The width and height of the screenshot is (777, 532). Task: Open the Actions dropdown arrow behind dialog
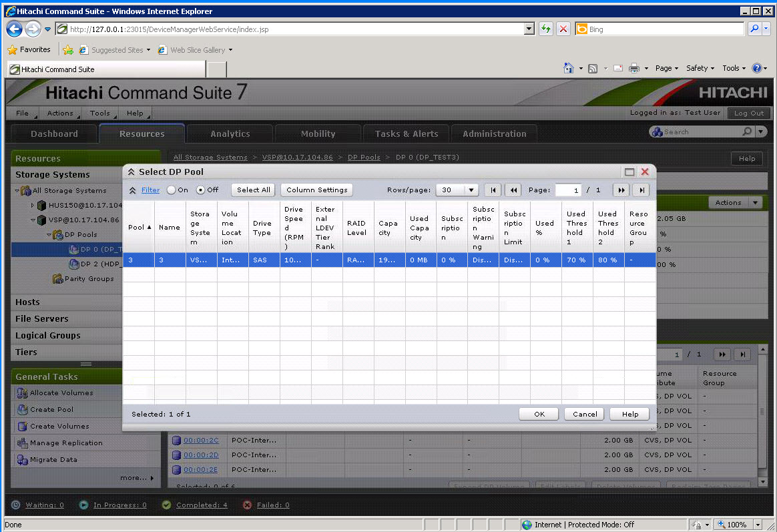click(755, 203)
